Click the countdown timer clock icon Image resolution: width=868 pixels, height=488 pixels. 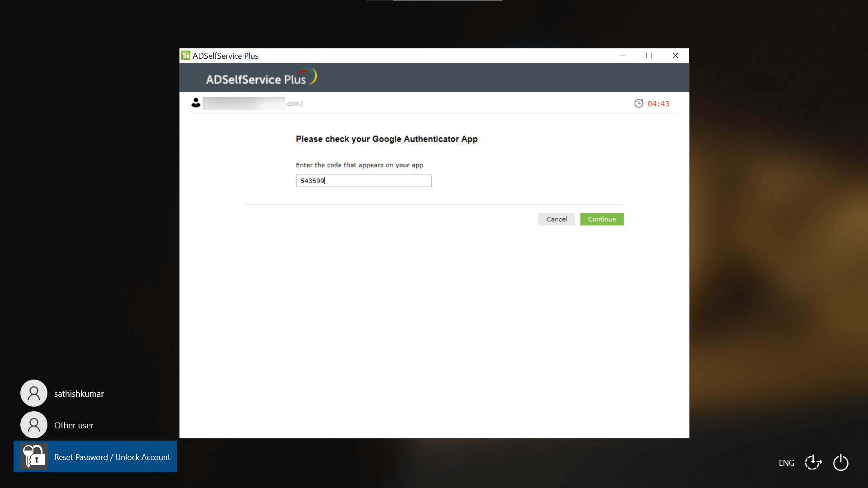point(638,103)
